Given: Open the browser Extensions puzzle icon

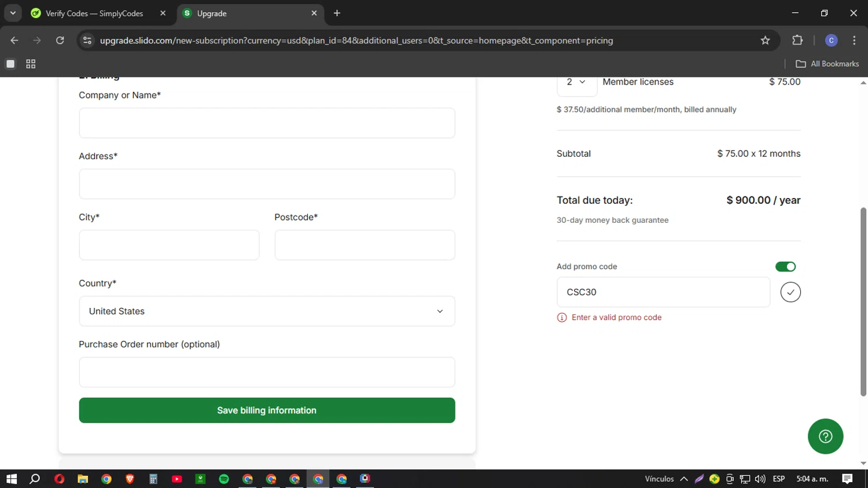Looking at the screenshot, I should click(797, 41).
